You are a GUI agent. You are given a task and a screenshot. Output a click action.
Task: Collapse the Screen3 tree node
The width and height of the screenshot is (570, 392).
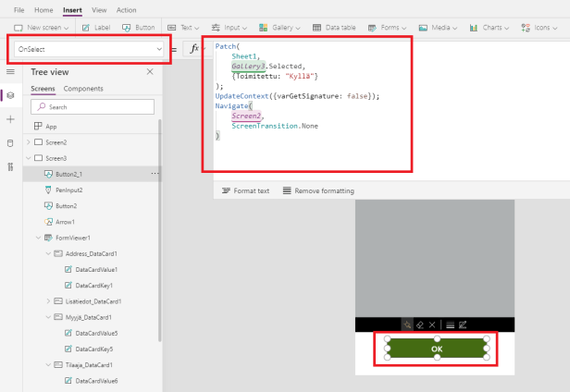27,158
